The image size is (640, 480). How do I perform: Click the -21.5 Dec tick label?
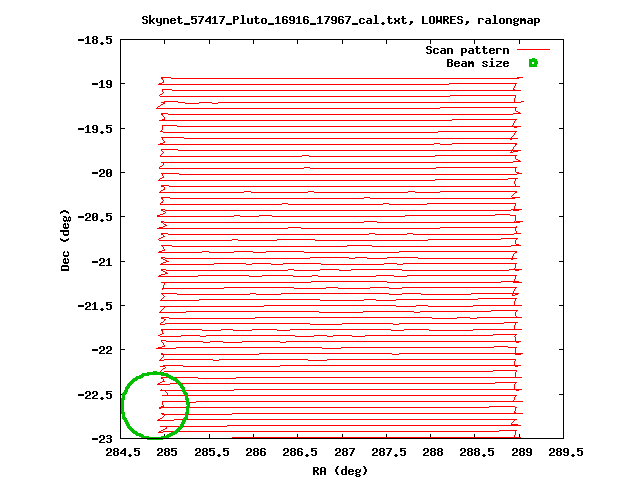tap(95, 306)
